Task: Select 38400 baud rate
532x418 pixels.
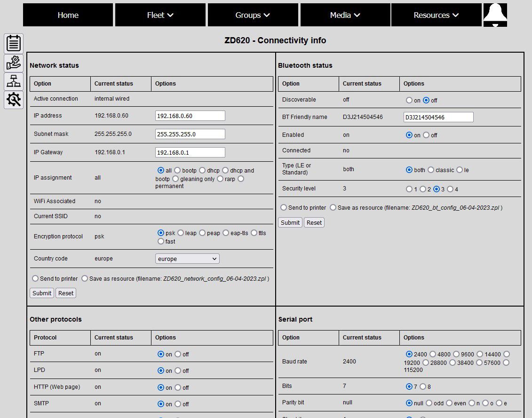Action: click(x=452, y=363)
